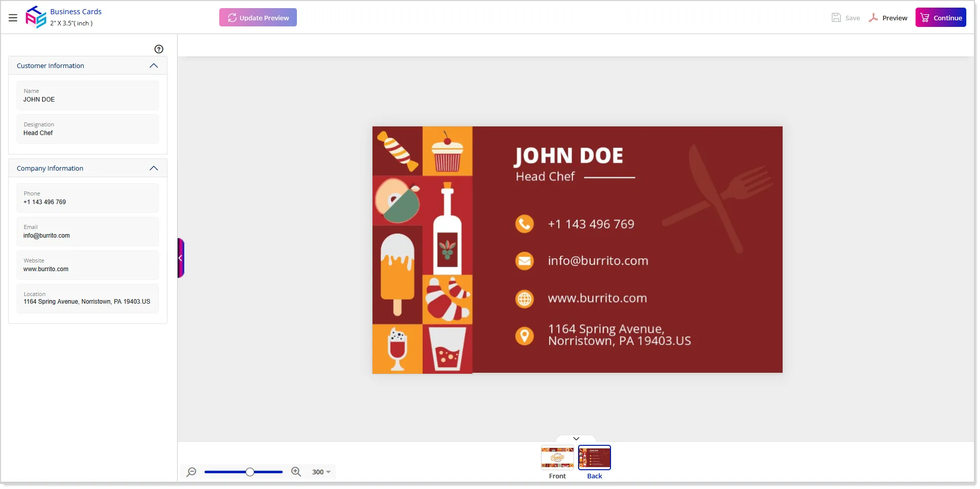Click the zoom in magnifier icon
This screenshot has width=980, height=489.
tap(296, 472)
